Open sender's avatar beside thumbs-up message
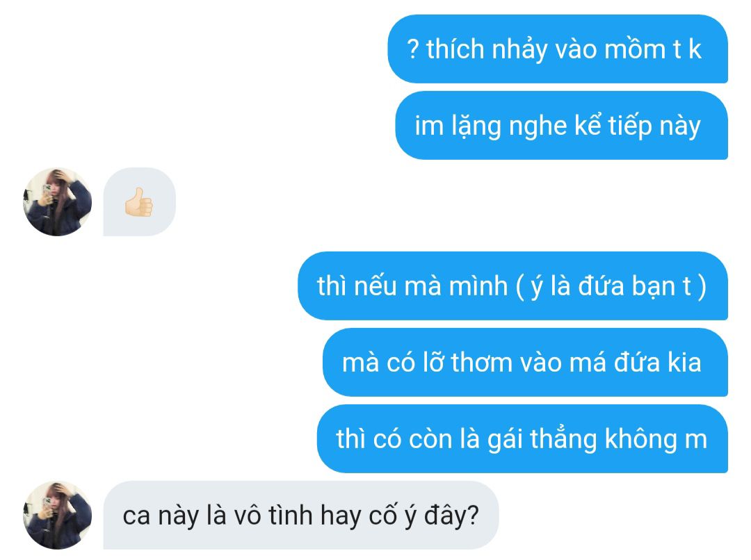This screenshot has width=751, height=560. pos(58,202)
